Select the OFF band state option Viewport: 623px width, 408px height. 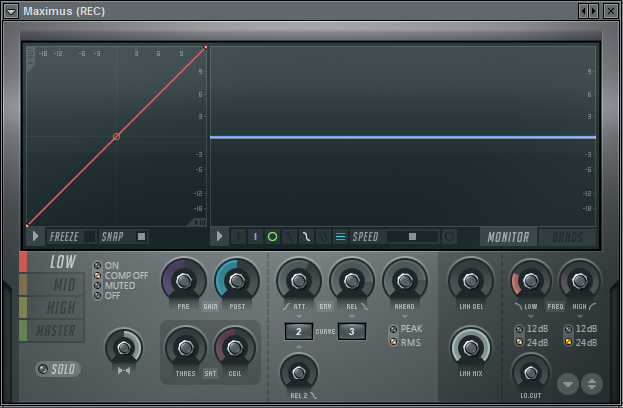click(x=107, y=296)
